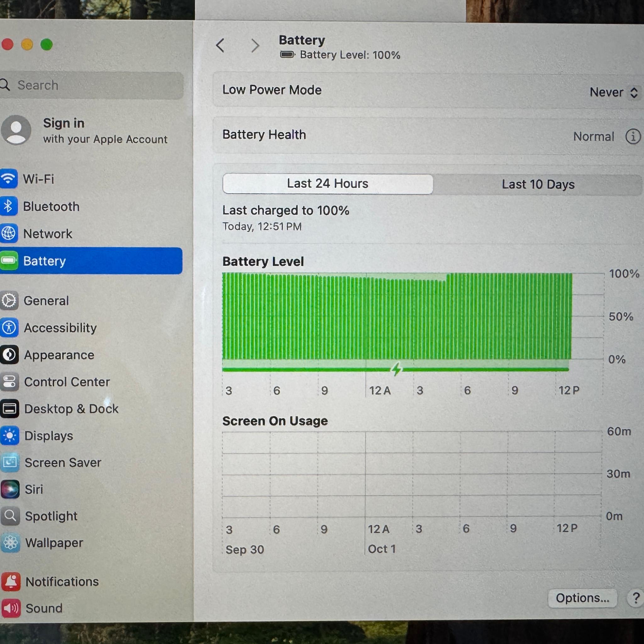Viewport: 644px width, 644px height.
Task: Click the Desktop & Dock icon
Action: [9, 409]
